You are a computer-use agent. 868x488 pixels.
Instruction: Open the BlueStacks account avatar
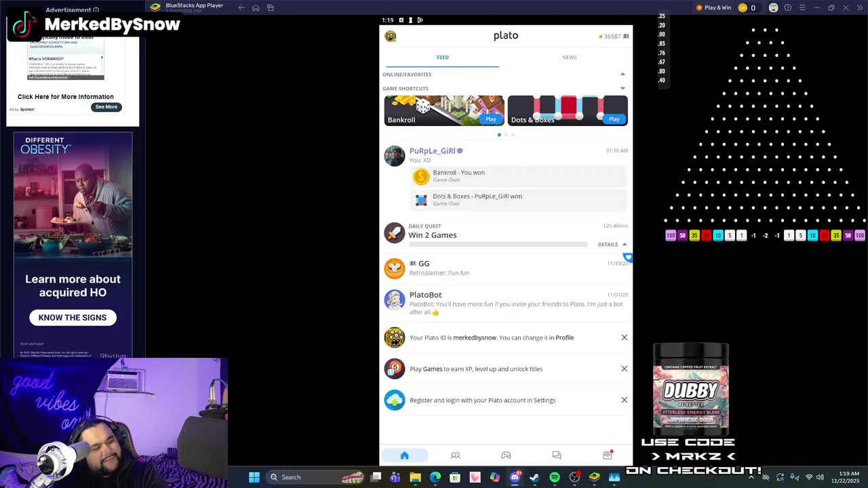click(x=773, y=7)
